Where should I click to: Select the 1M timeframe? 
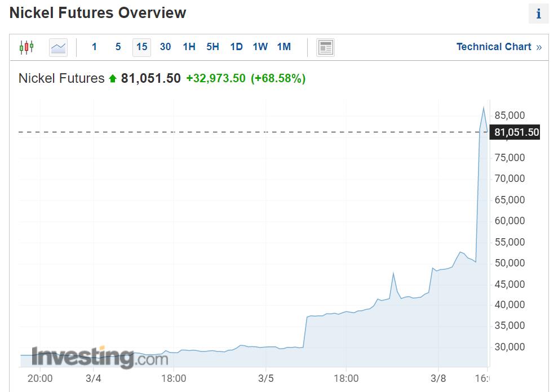(x=284, y=47)
